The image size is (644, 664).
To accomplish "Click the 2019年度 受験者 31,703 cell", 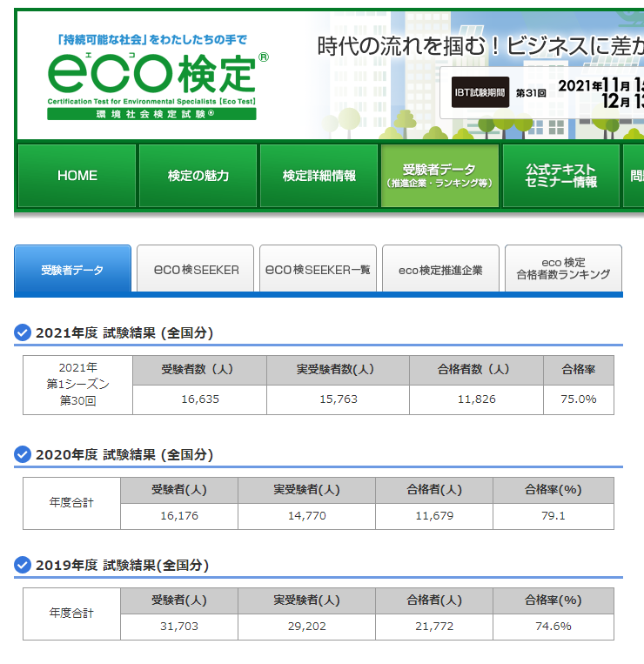I will [178, 626].
